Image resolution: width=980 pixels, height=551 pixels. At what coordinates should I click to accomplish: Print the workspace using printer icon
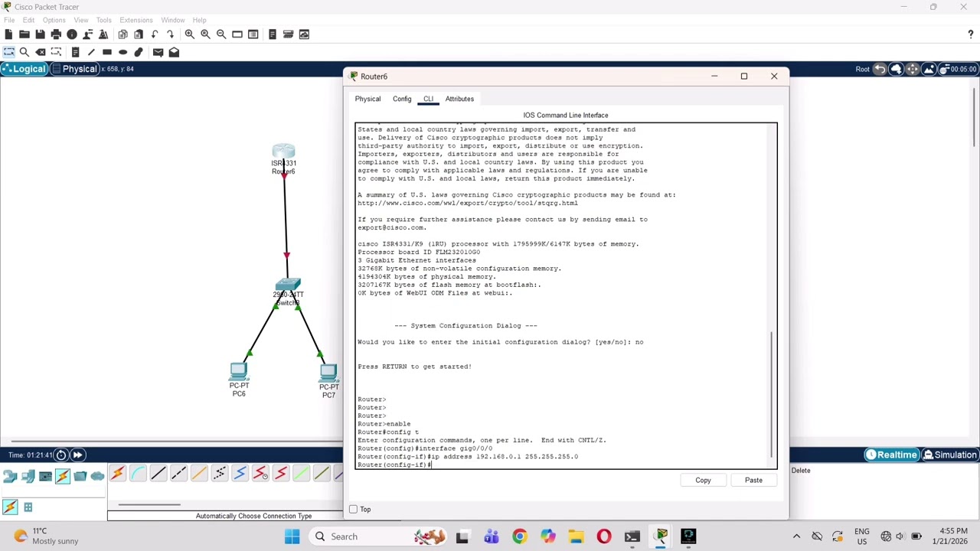56,34
